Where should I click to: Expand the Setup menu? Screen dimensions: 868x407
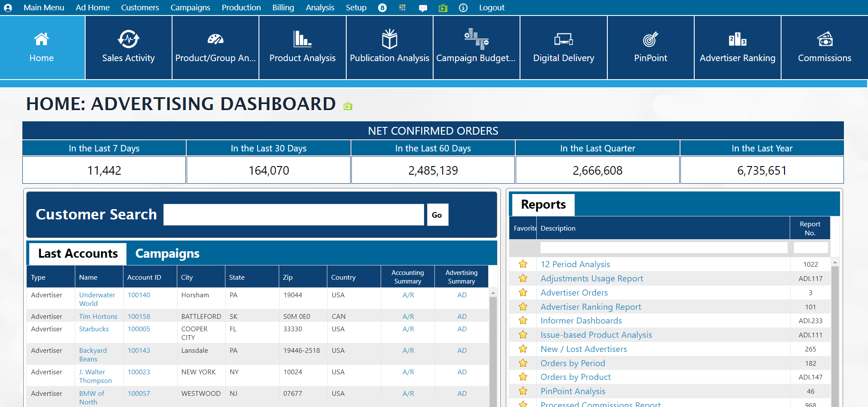click(x=356, y=8)
